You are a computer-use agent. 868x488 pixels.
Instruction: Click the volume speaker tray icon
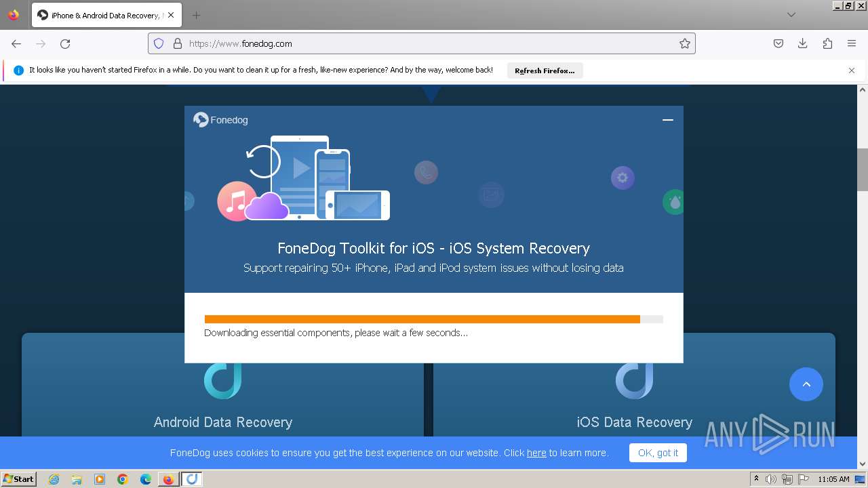tap(771, 479)
